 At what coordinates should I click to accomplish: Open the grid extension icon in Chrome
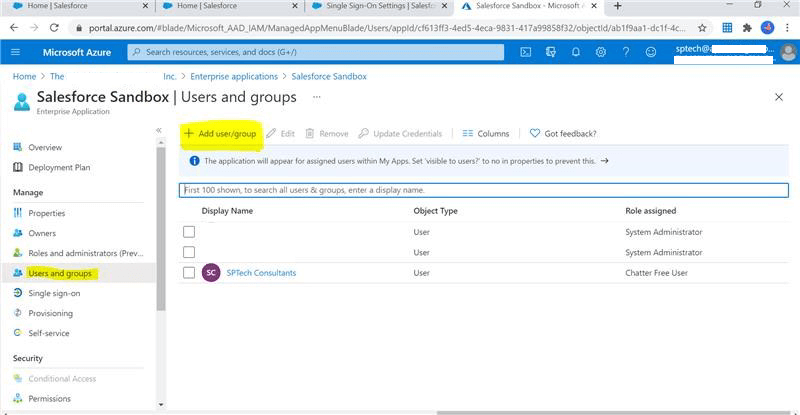click(x=727, y=28)
